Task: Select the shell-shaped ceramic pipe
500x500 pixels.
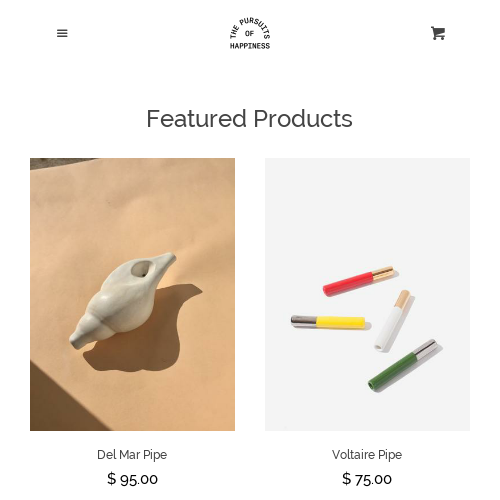Action: coord(122,300)
